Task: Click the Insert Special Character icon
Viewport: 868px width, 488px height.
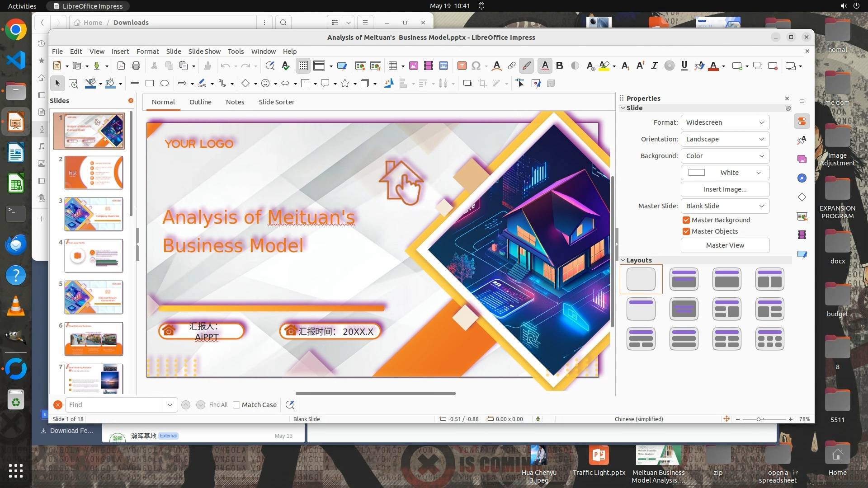Action: click(476, 66)
